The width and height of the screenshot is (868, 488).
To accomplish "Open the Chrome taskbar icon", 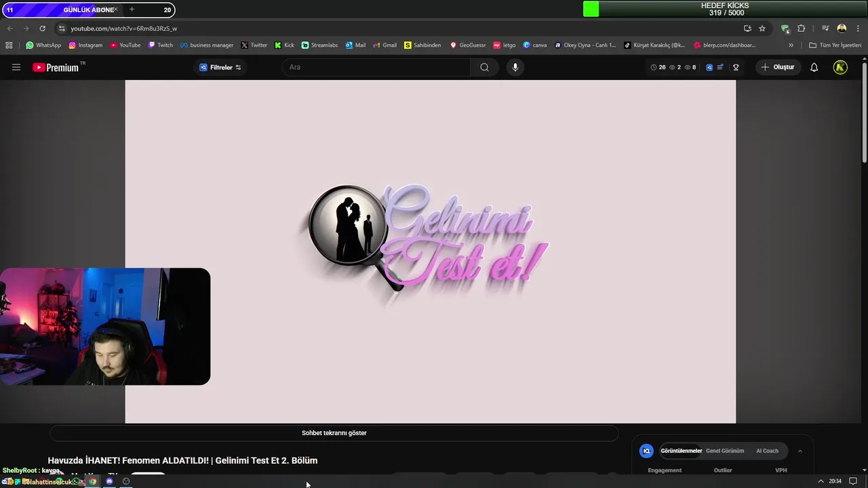I will pos(93,481).
